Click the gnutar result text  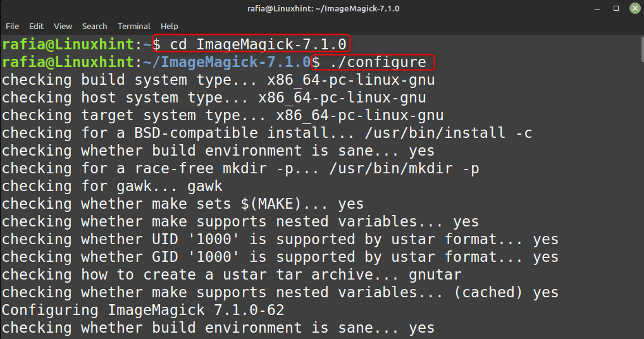click(435, 274)
